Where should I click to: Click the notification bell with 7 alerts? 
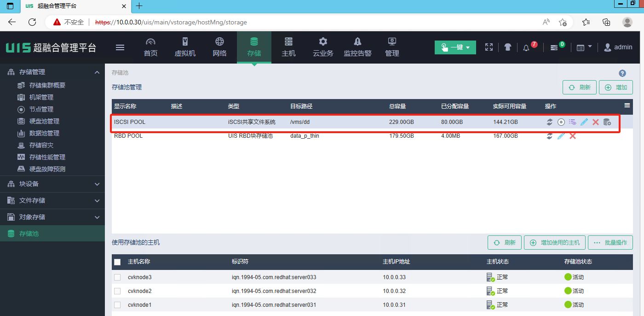[x=526, y=47]
